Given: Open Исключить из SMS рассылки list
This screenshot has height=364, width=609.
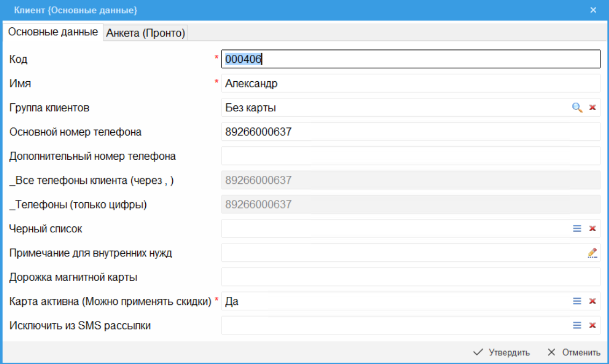Looking at the screenshot, I should (x=577, y=325).
